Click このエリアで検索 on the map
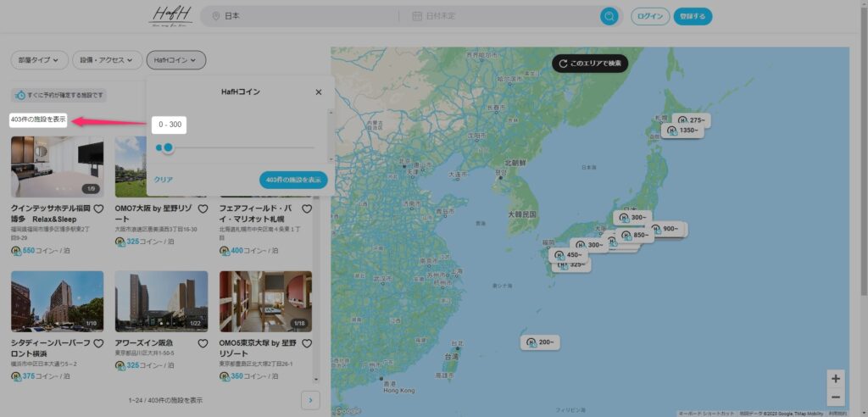The image size is (868, 417). coord(590,63)
